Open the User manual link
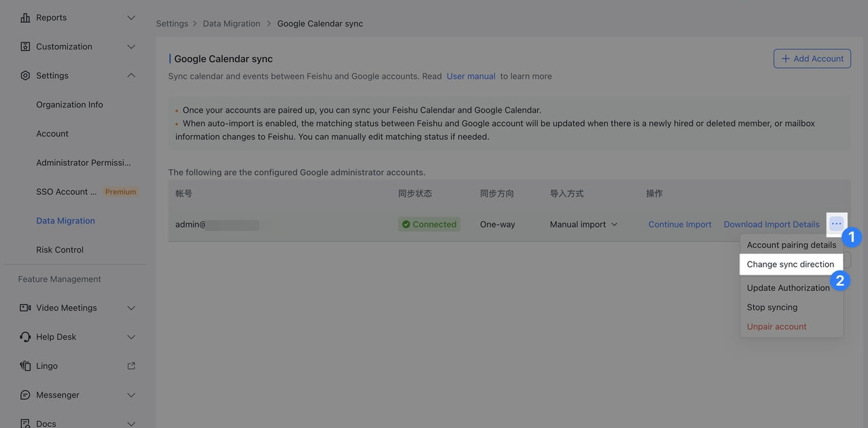Screen dimensions: 868x428 [471, 76]
